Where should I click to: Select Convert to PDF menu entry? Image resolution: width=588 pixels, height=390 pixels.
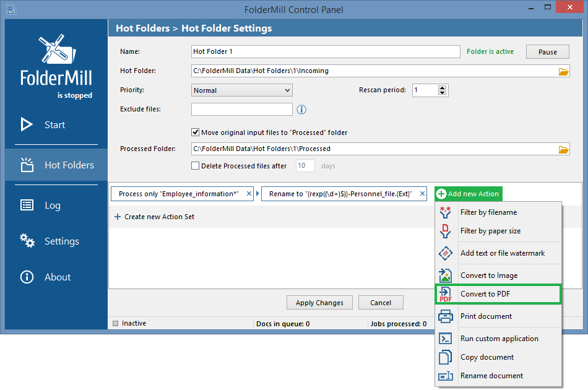pyautogui.click(x=498, y=294)
